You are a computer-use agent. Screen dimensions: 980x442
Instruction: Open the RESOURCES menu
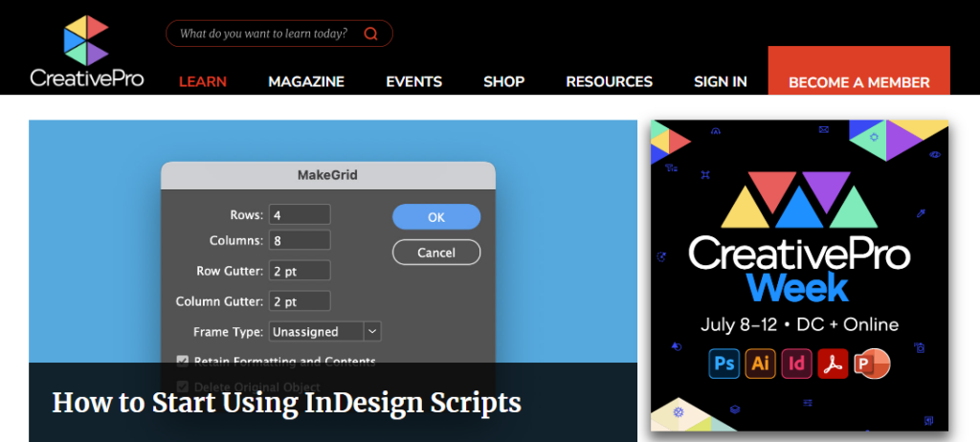(609, 82)
